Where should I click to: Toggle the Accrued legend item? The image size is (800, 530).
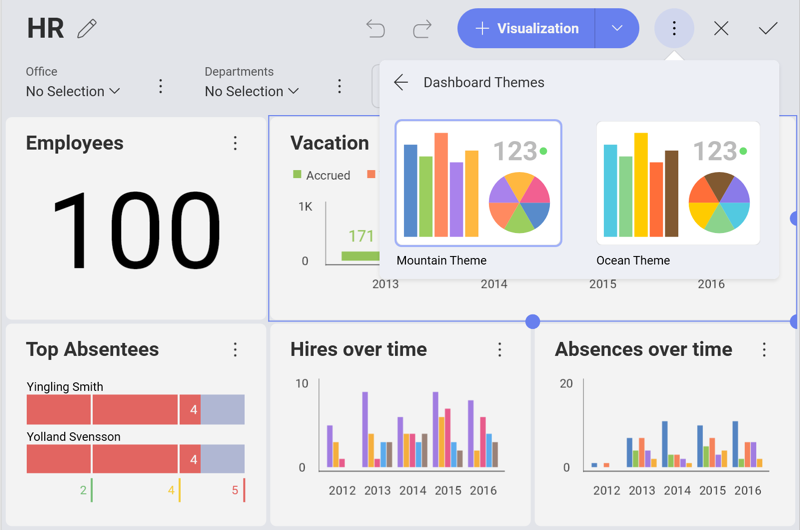pyautogui.click(x=321, y=175)
